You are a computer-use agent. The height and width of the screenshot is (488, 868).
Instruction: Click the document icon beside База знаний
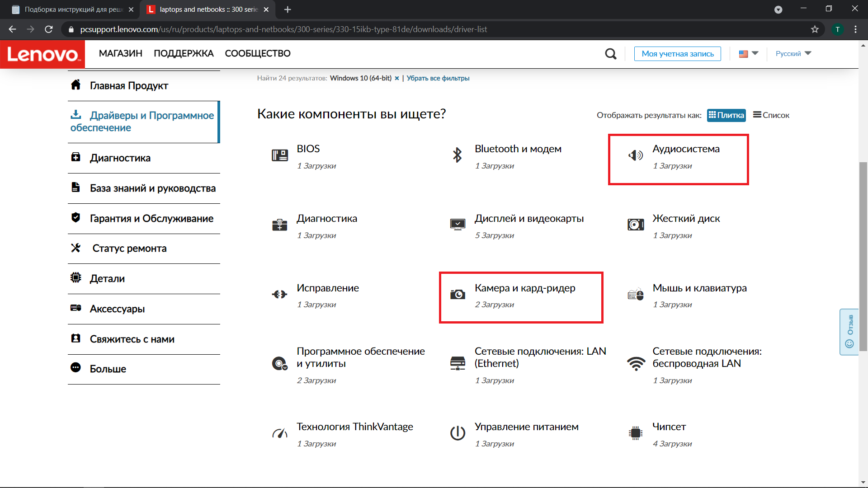[76, 187]
